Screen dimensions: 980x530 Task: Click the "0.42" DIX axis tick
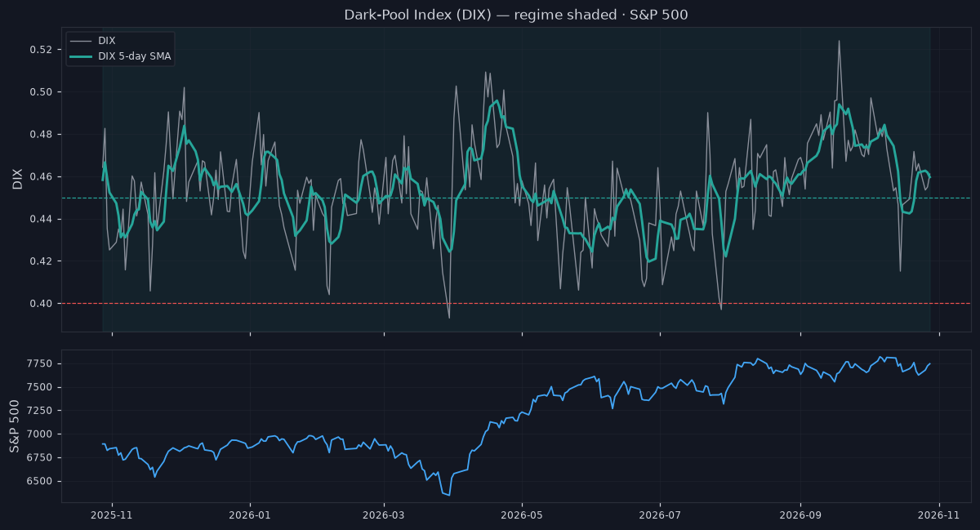point(41,262)
